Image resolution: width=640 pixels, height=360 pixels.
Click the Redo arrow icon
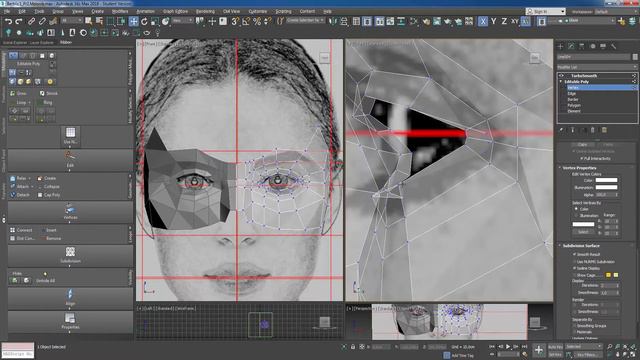coord(19,21)
